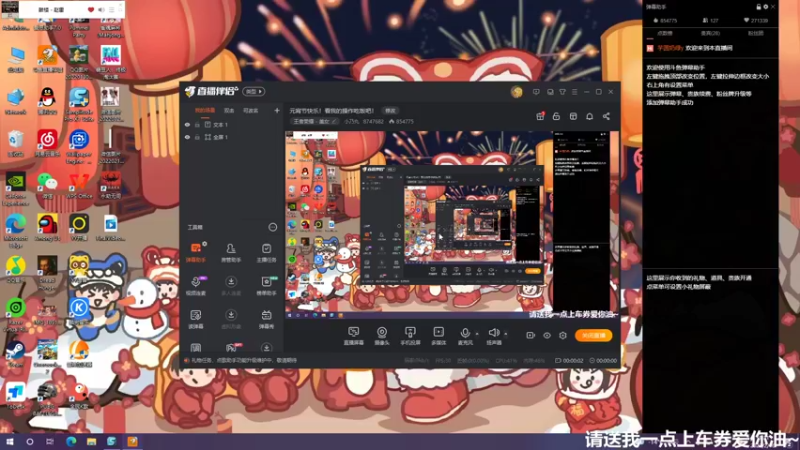Screen dimensions: 800x450
Task: Select the 文本 1 source row
Action: (x=232, y=124)
